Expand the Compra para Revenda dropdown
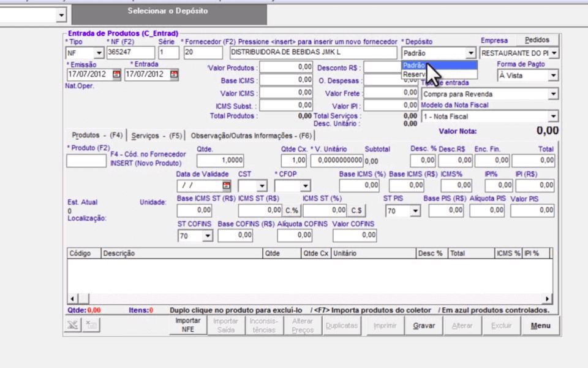The image size is (588, 368). click(553, 94)
